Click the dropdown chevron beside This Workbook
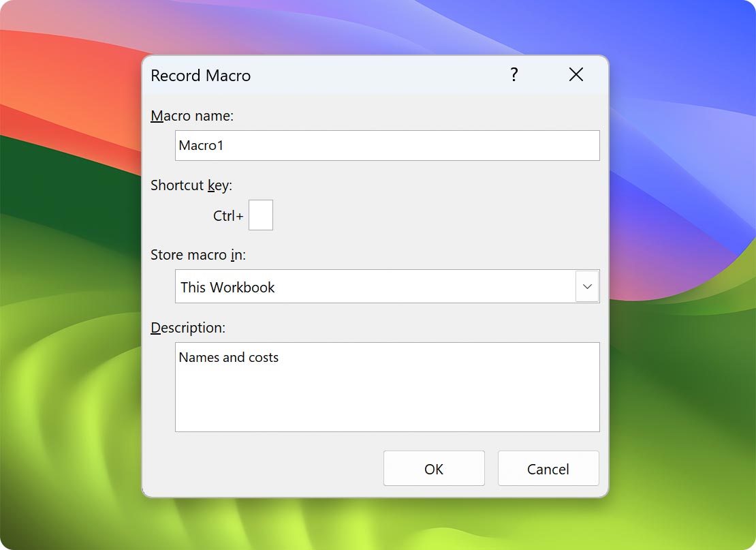The image size is (756, 550). [586, 286]
